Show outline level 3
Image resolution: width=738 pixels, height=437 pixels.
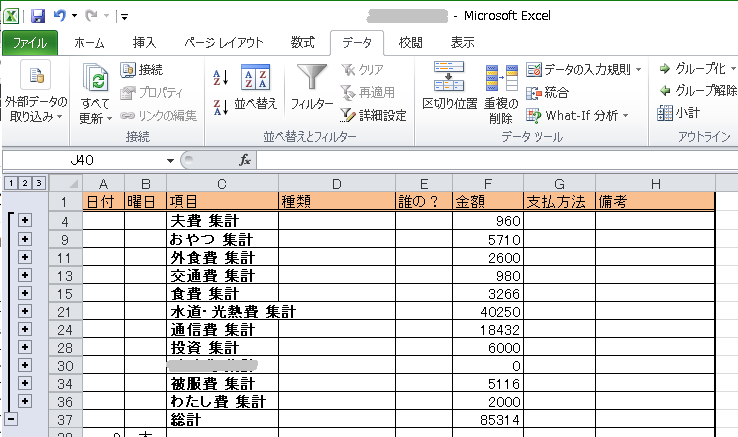click(39, 183)
